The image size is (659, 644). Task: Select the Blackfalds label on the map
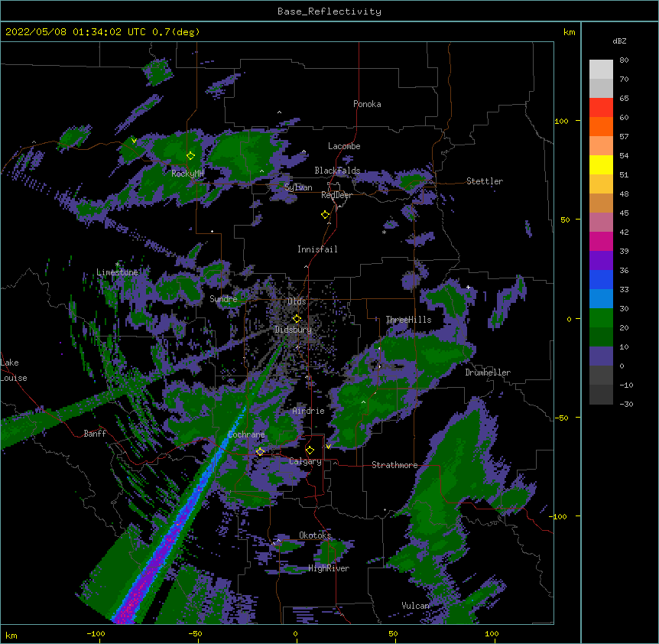click(x=337, y=171)
